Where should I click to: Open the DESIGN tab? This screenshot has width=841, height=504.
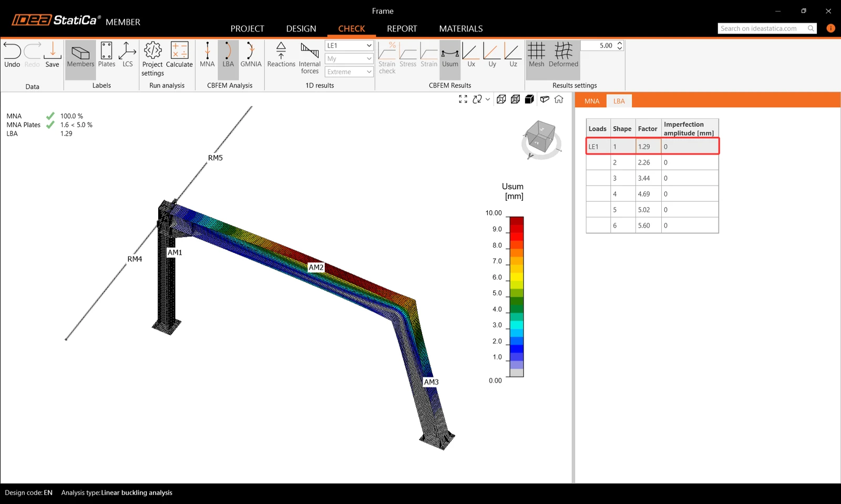(x=301, y=28)
